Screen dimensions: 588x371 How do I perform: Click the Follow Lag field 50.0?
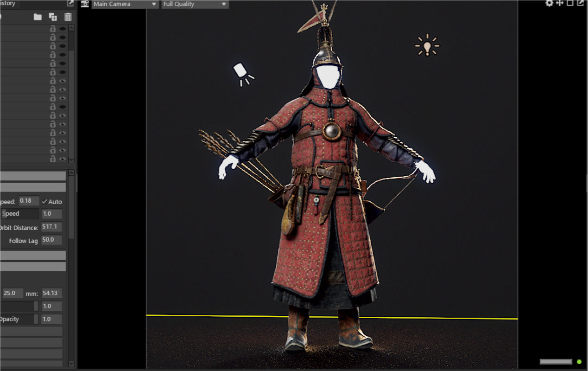51,240
